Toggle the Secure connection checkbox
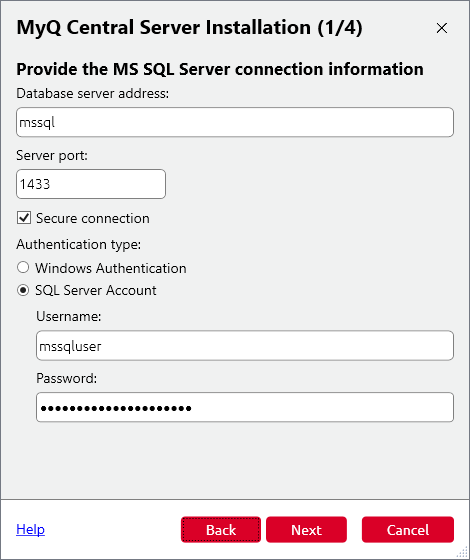The image size is (470, 560). (24, 218)
